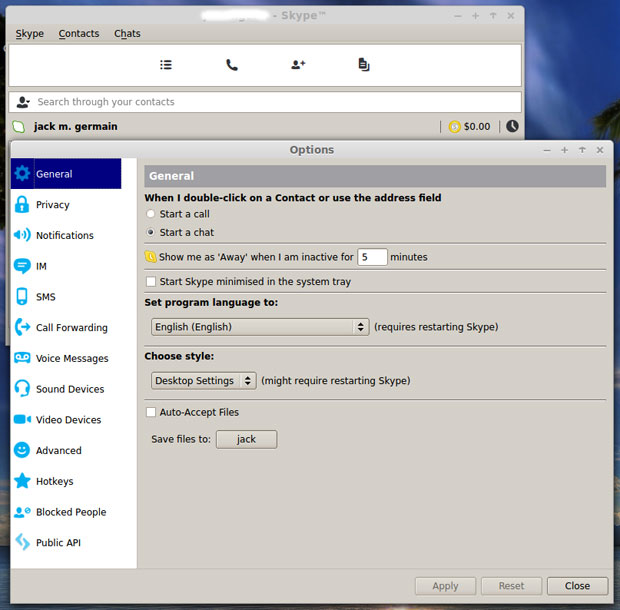Click the Search through your contacts field

[x=265, y=102]
